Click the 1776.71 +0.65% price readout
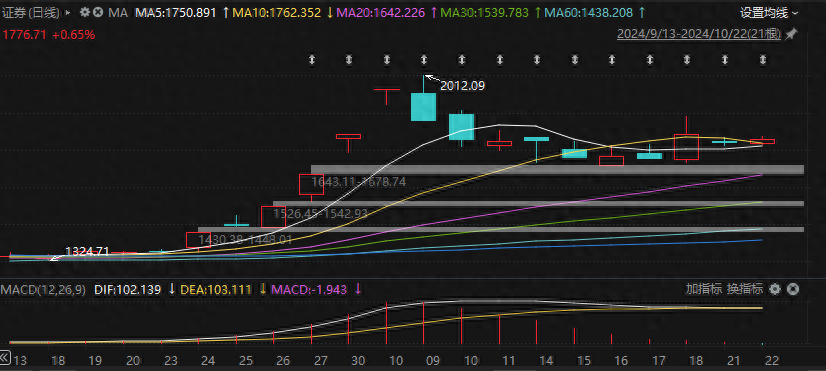The image size is (826, 371). pyautogui.click(x=49, y=35)
